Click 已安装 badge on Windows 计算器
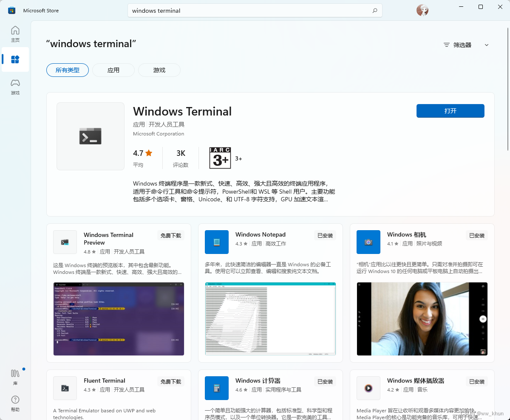This screenshot has width=510, height=420. [325, 382]
